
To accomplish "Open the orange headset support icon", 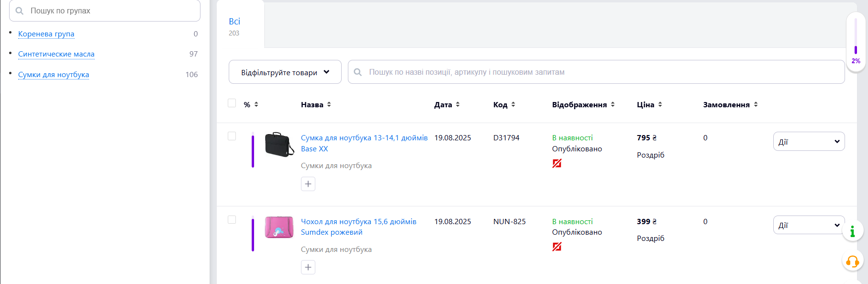I will pos(853,261).
